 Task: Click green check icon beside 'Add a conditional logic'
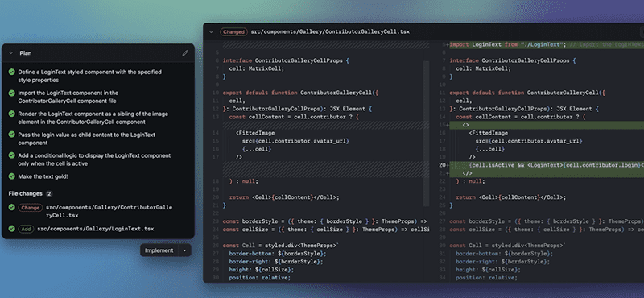(12, 155)
